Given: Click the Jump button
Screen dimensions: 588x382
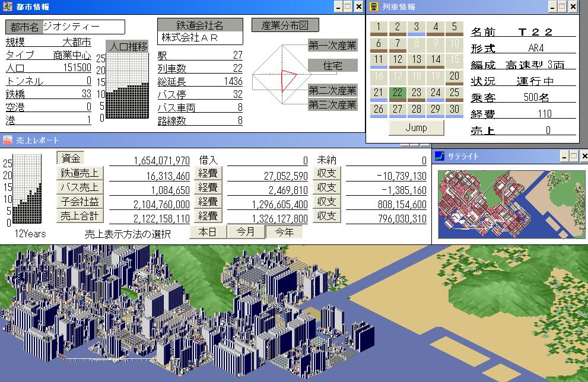Looking at the screenshot, I should 417,128.
